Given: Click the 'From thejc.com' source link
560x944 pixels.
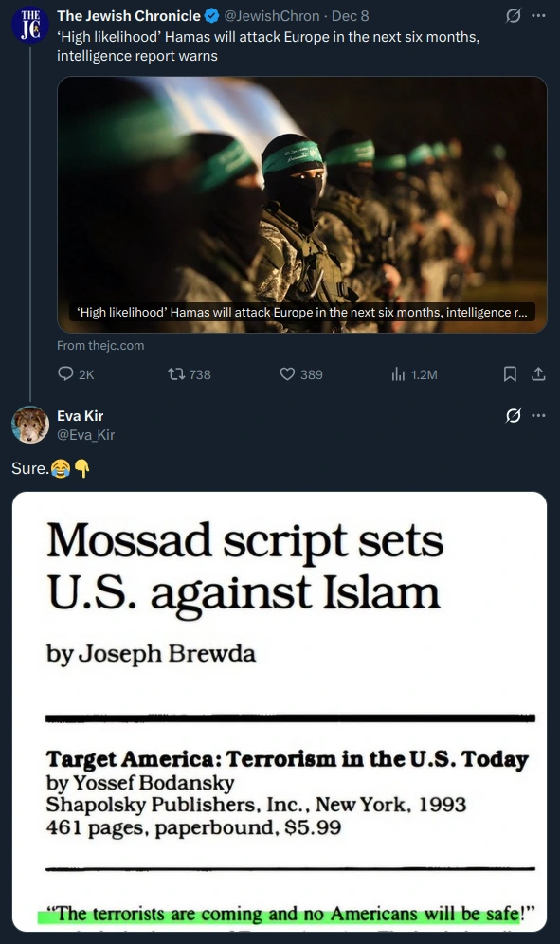Looking at the screenshot, I should click(100, 346).
